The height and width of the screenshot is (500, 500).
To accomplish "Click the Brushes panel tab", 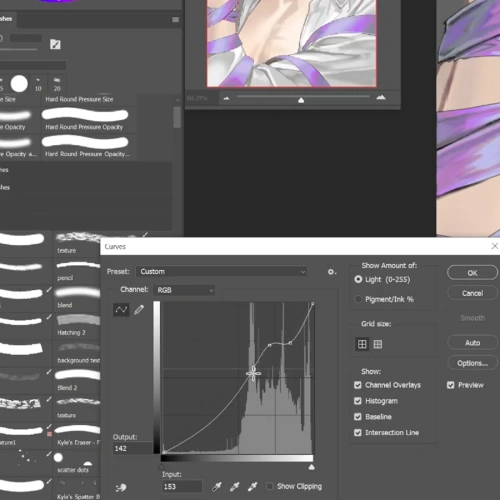I will click(7, 19).
